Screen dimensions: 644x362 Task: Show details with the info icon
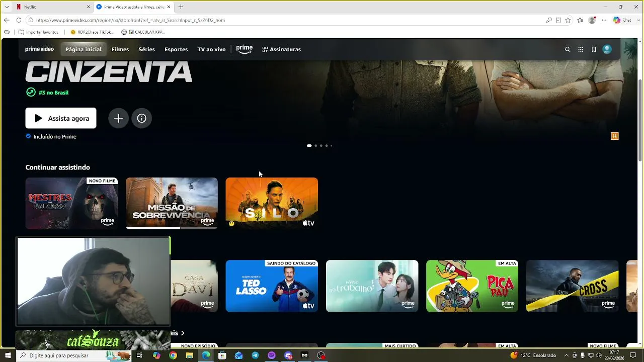(142, 118)
